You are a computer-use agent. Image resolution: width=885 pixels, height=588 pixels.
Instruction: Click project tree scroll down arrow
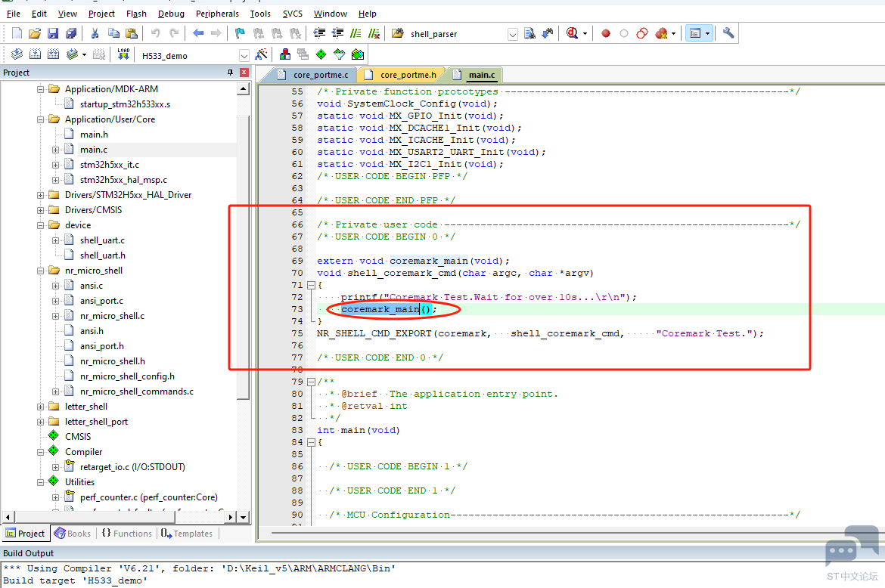tap(243, 517)
